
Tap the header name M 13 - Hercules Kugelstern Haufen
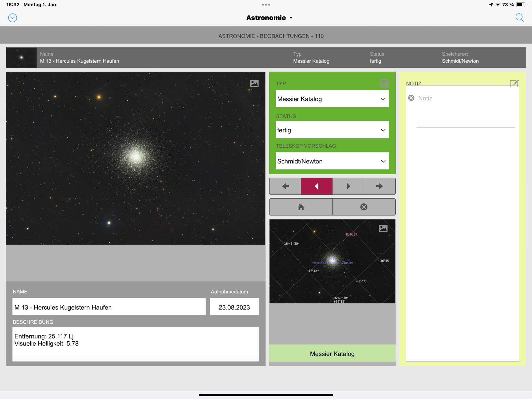point(80,61)
